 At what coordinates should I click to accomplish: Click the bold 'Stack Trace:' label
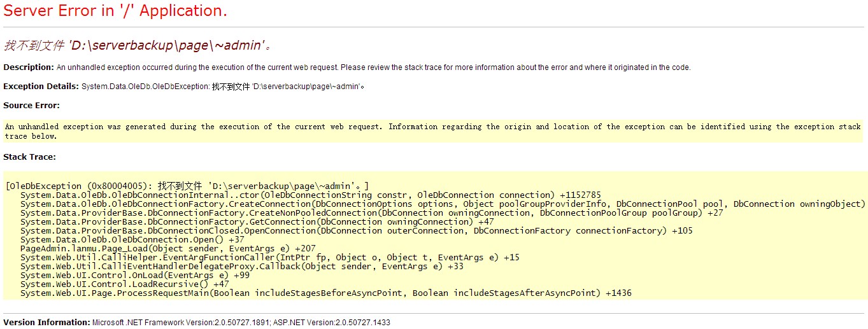(x=29, y=157)
